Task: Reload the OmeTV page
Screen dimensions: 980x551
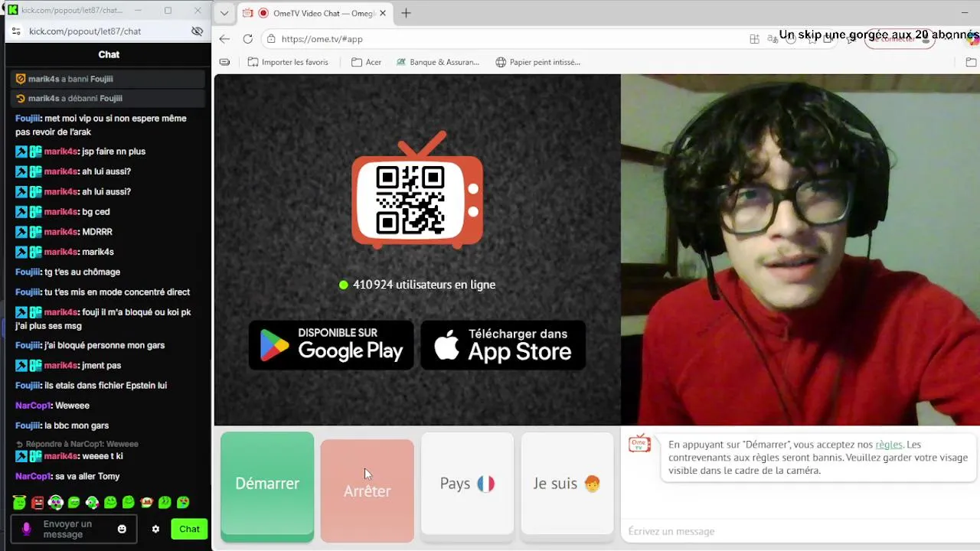Action: point(248,39)
